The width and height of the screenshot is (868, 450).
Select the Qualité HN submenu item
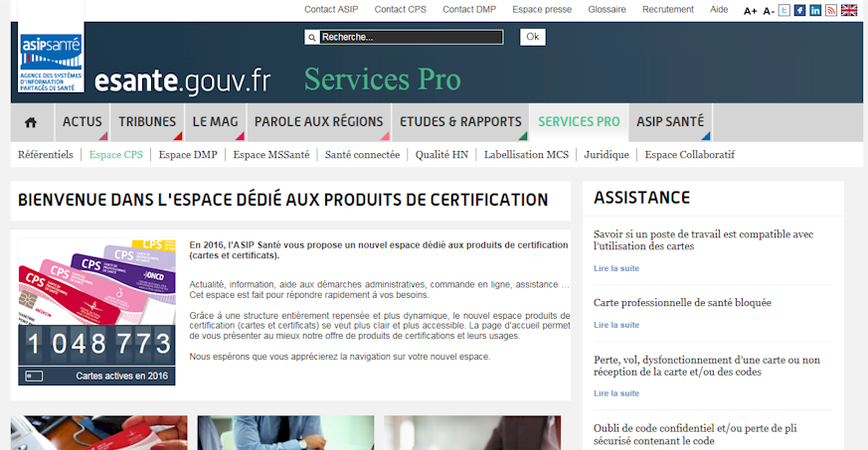coord(441,155)
